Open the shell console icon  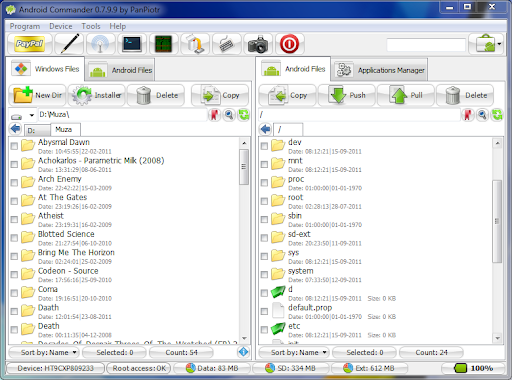coord(132,44)
